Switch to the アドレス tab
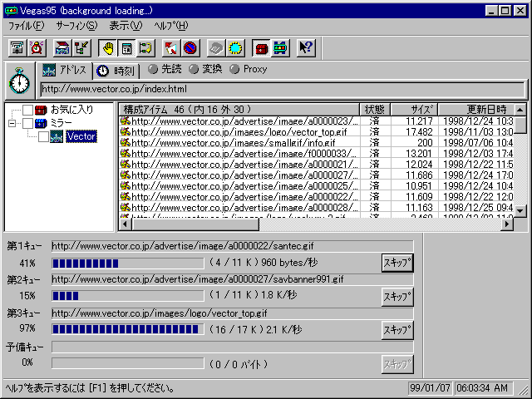Viewport: 532px width, 399px height. point(64,70)
